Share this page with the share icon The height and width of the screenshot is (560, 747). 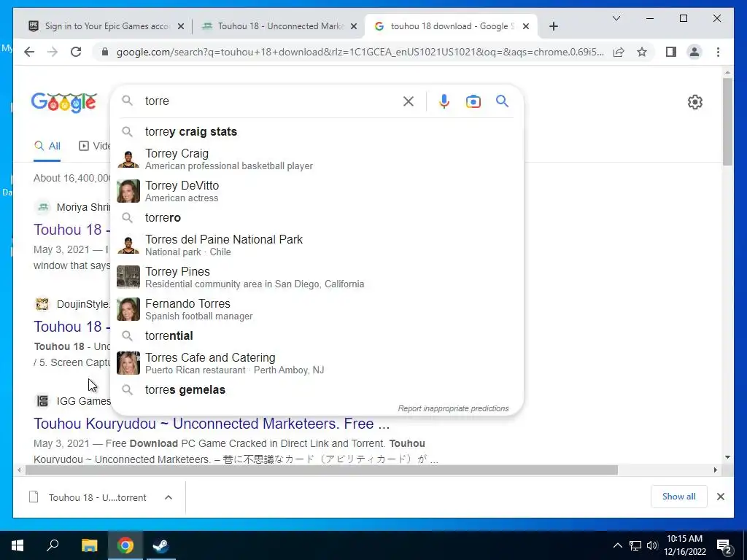tap(619, 52)
